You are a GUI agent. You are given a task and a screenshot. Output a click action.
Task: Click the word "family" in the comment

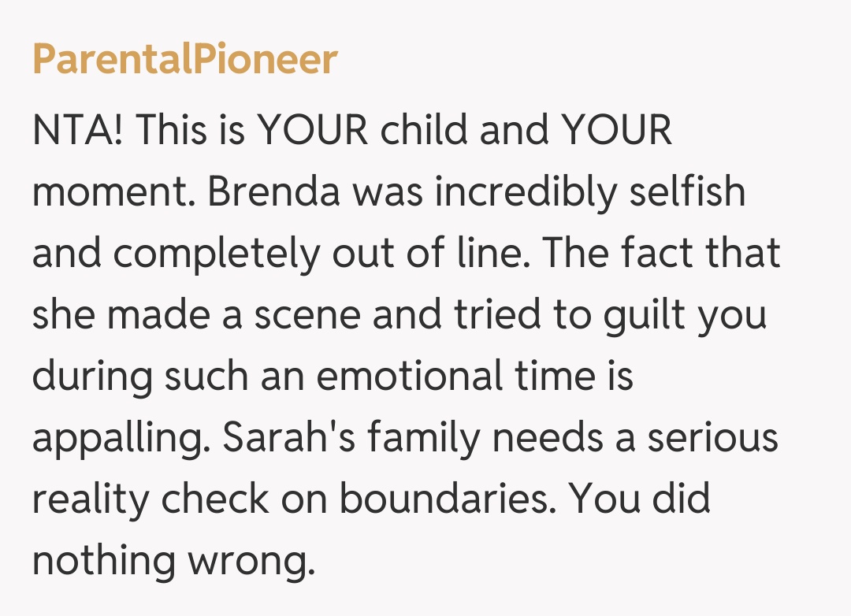click(424, 438)
